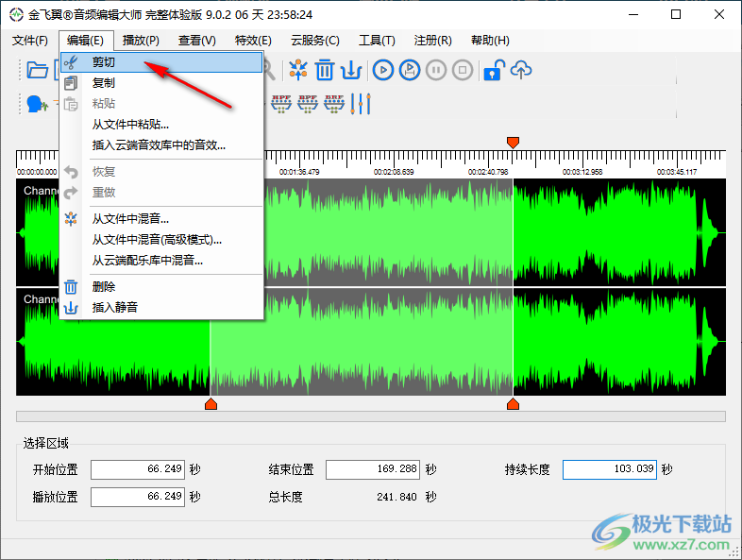The height and width of the screenshot is (560, 742).
Task: Click the mix from file toolbar icon
Action: [298, 70]
